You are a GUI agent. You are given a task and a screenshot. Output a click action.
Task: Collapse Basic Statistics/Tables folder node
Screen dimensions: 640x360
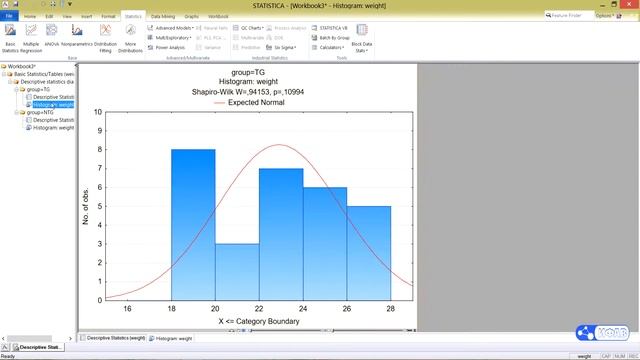pos(4,74)
